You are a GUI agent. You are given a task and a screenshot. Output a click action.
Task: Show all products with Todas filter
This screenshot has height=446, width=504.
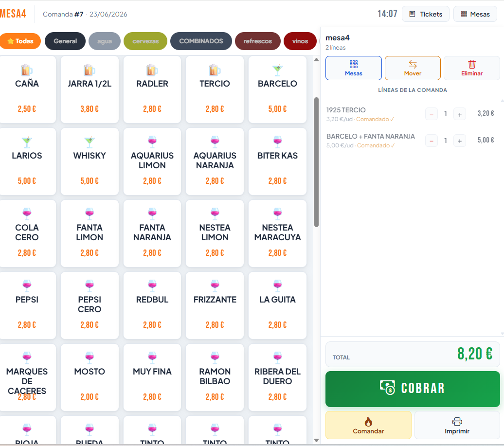(x=20, y=41)
